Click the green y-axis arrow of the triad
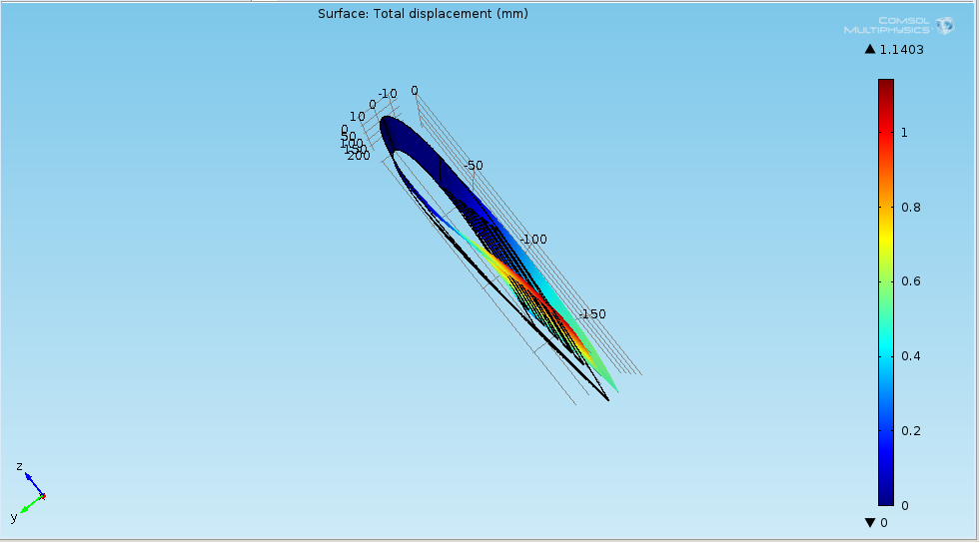Screen dimensions: 980x545 click(29, 504)
